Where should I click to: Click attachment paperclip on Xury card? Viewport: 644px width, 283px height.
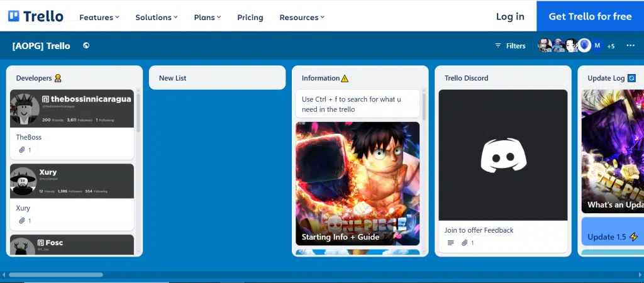point(22,221)
